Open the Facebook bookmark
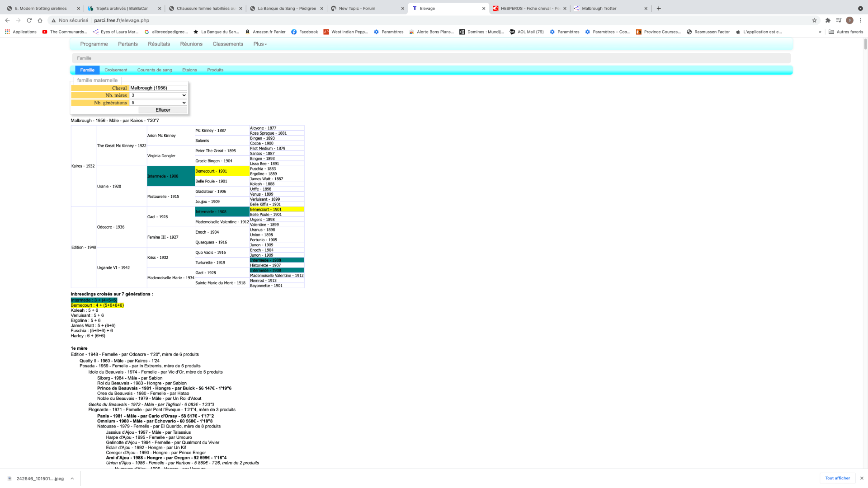The height and width of the screenshot is (488, 868). pyautogui.click(x=305, y=32)
